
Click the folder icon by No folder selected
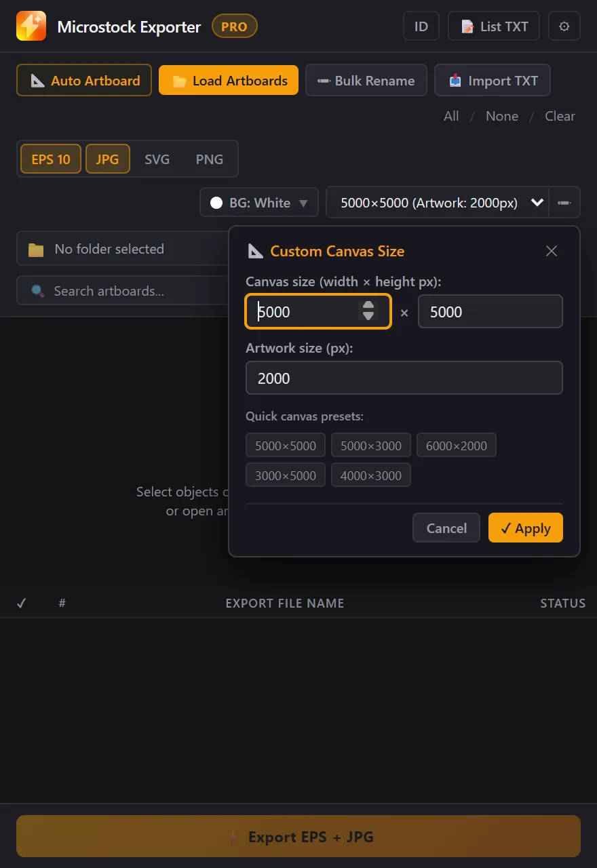36,250
